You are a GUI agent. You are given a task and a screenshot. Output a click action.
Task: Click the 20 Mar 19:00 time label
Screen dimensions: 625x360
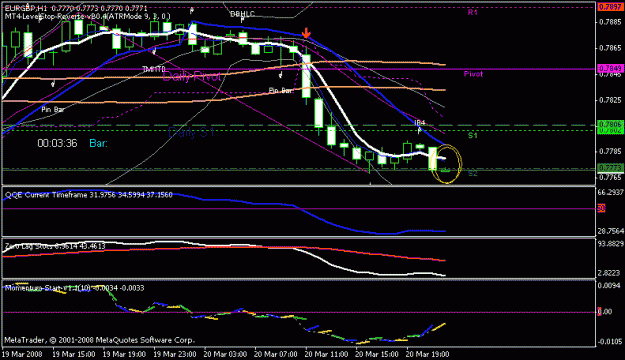tap(428, 354)
